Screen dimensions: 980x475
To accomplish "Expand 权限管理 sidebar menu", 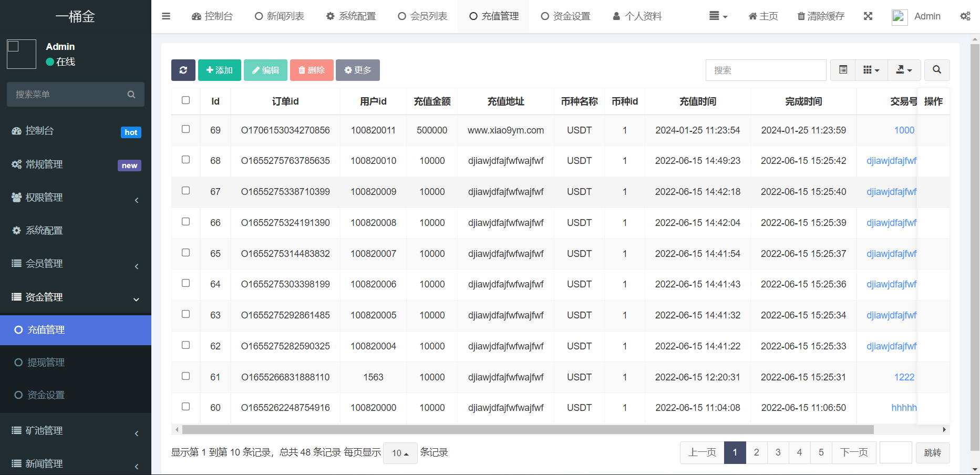I will coord(76,197).
